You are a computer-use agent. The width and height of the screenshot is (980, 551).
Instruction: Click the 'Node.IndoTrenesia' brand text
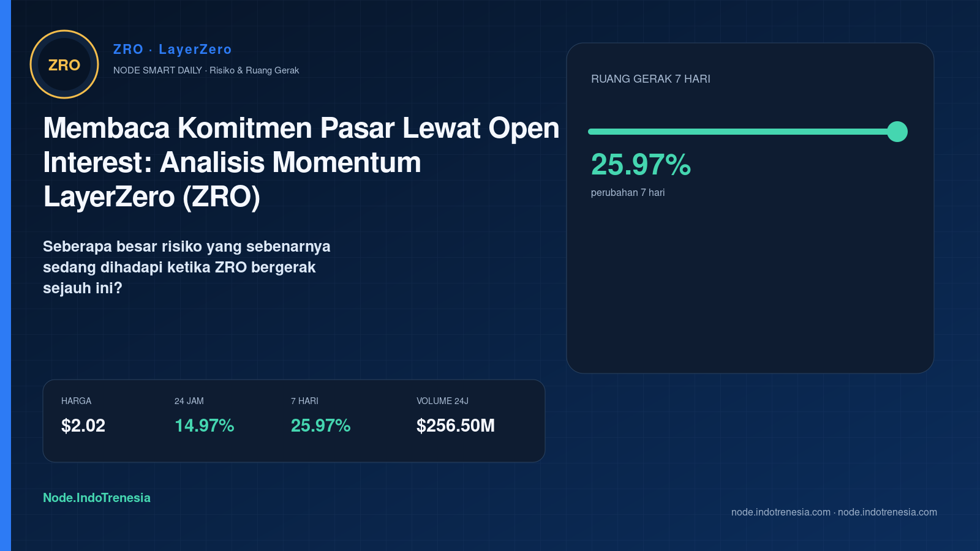pos(97,498)
